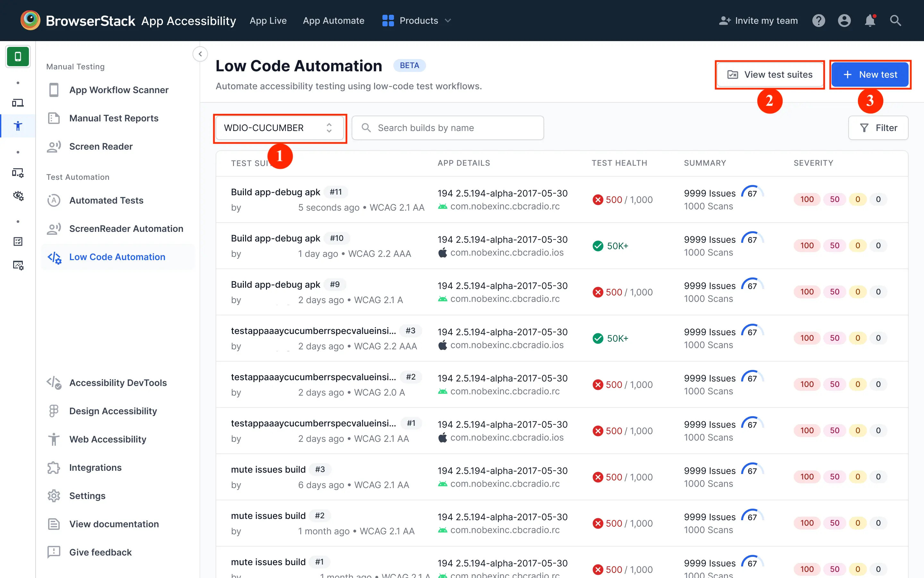The image size is (924, 578).
Task: Click the image settings icon in left rail
Action: click(x=18, y=265)
